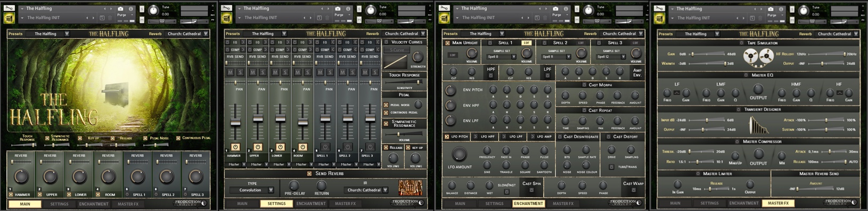
Task: Toggle Key Up checkbox on Main panel
Action: 80,138
